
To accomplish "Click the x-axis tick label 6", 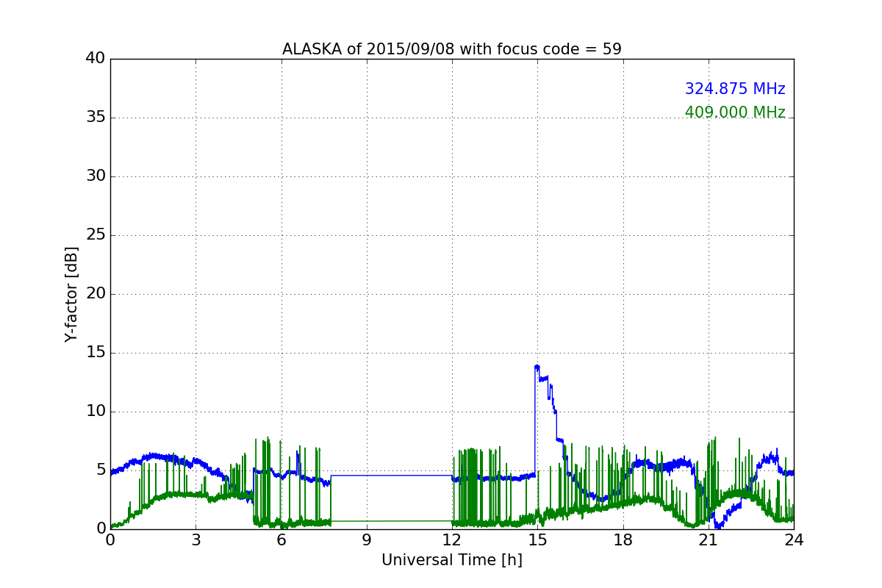I will coord(282,539).
